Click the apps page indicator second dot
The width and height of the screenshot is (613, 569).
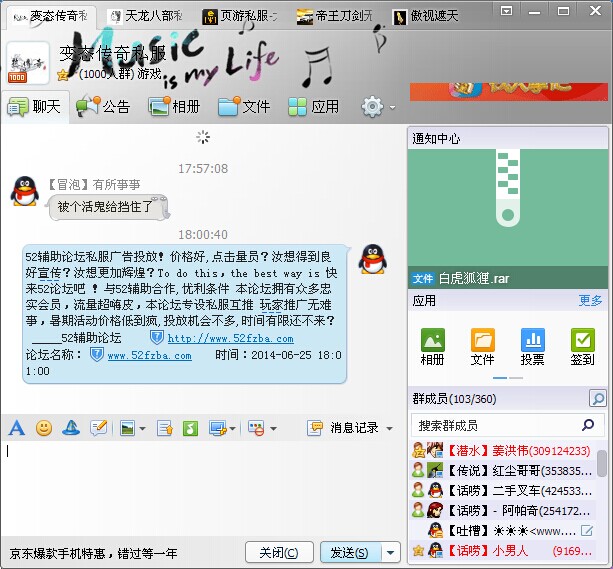point(516,378)
